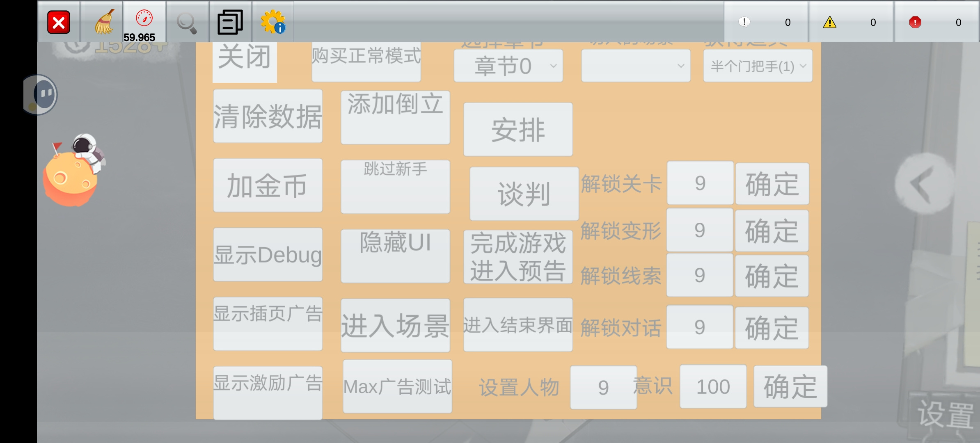Close the debug console with red X
Image resolution: width=980 pixels, height=443 pixels.
click(x=59, y=22)
